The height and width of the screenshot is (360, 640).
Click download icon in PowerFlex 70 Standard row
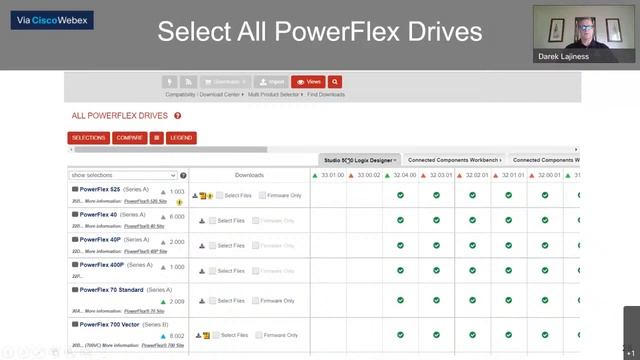(202, 301)
